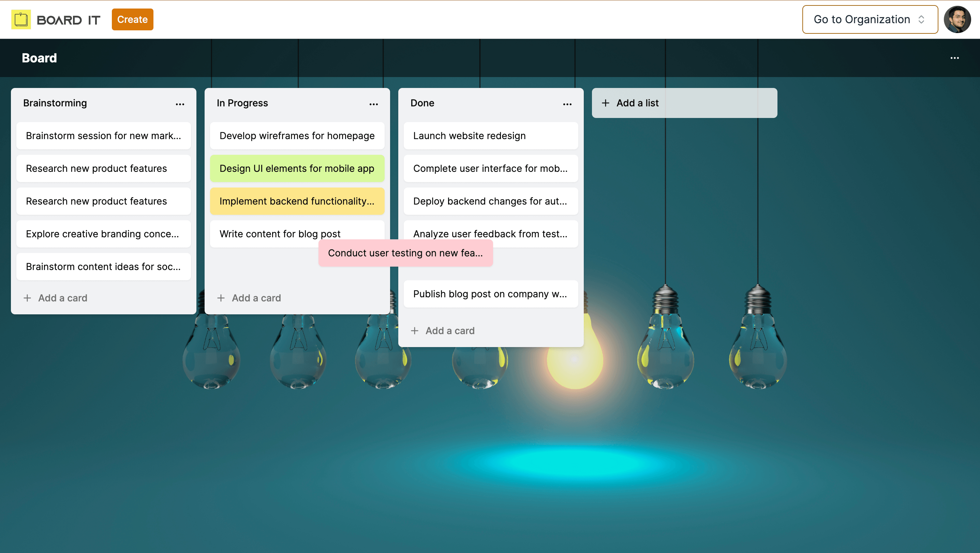The width and height of the screenshot is (980, 553).
Task: Open Explore creative branding concepts card
Action: [x=103, y=234]
